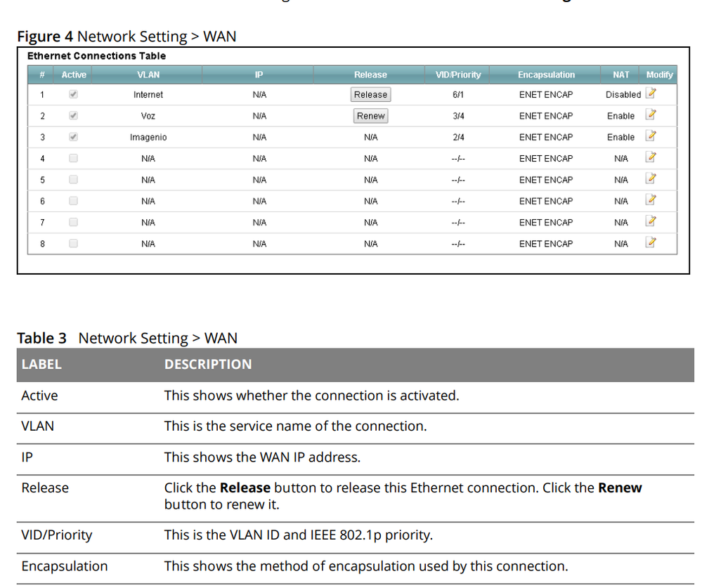
Task: Enable the Active checkbox on row 8
Action: [x=73, y=242]
